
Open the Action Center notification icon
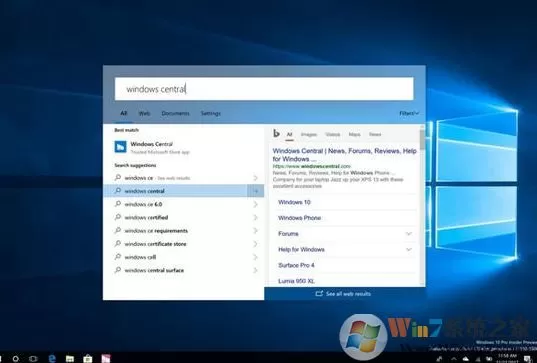527,359
